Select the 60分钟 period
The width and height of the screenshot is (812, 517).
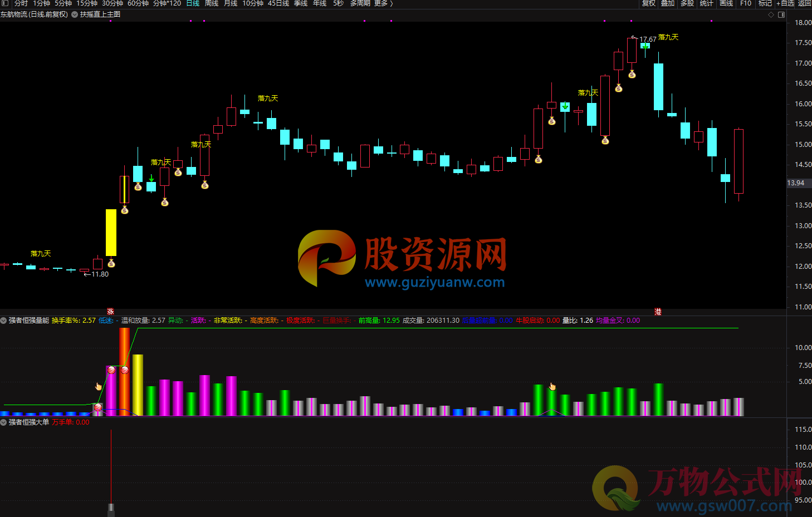pyautogui.click(x=138, y=3)
